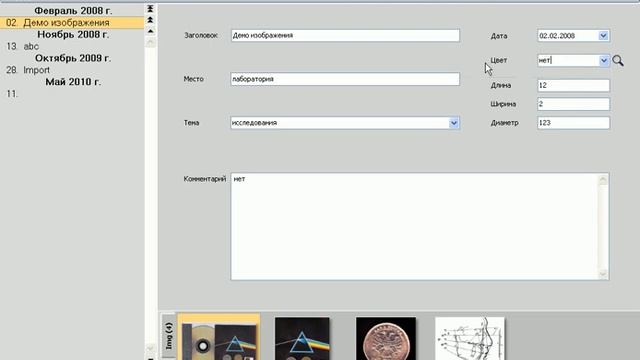
Task: Expand the Тема dropdown arrow
Action: (x=454, y=123)
